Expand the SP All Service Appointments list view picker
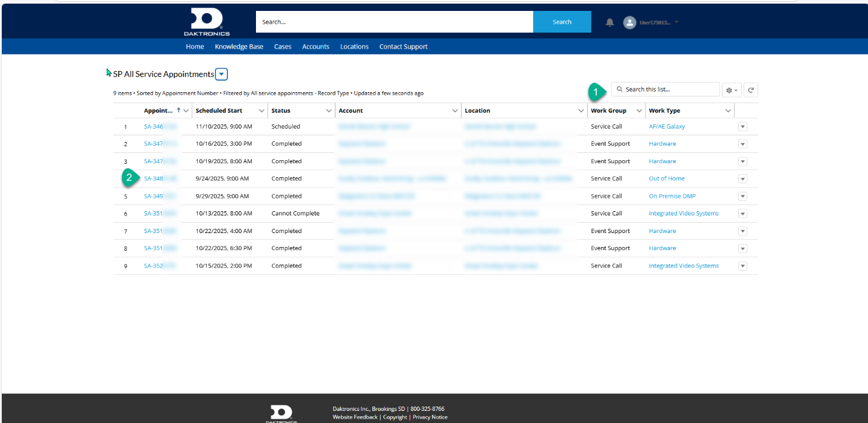The width and height of the screenshot is (868, 423). click(x=221, y=74)
